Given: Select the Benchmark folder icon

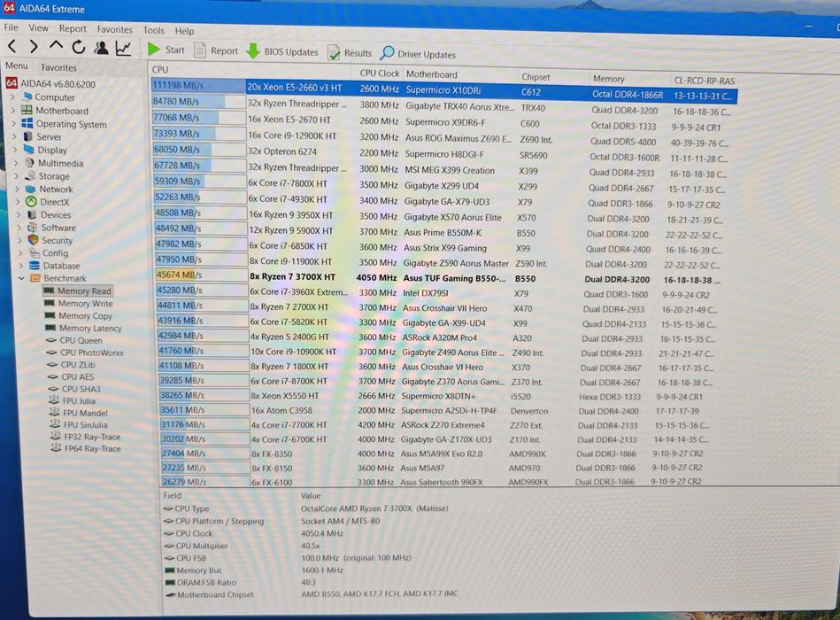Looking at the screenshot, I should [36, 278].
